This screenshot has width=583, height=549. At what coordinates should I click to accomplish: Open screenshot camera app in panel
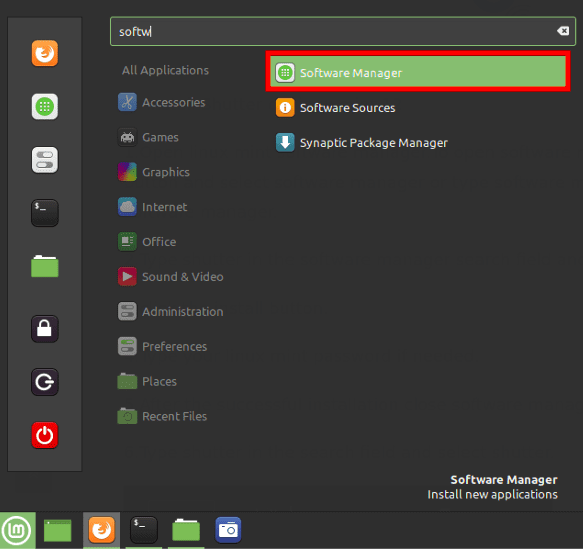(x=228, y=530)
